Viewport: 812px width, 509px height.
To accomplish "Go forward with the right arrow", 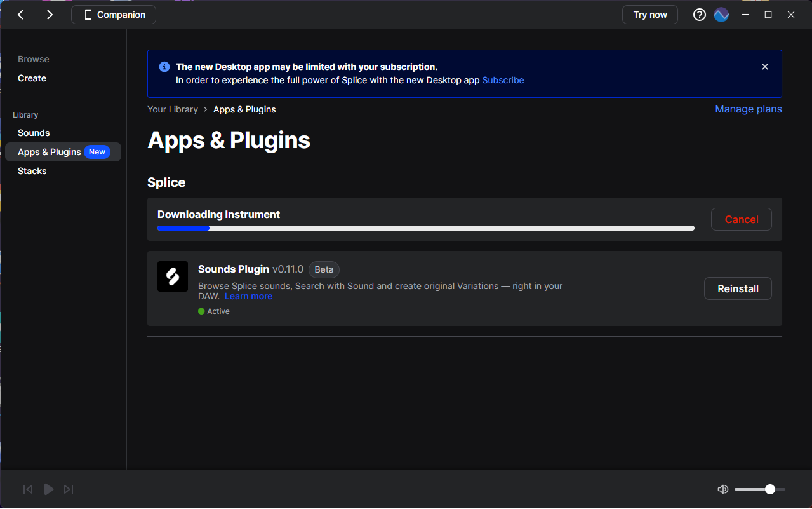I will tap(50, 15).
